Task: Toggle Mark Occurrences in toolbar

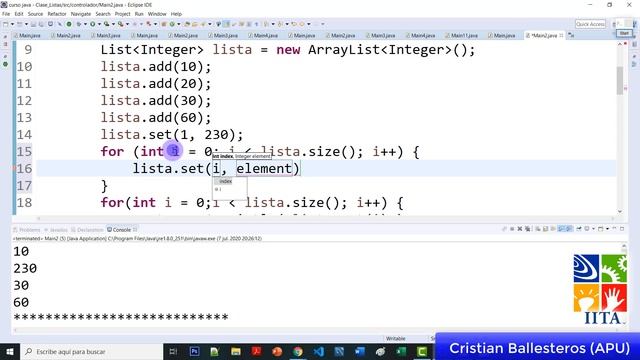Action: (226, 24)
